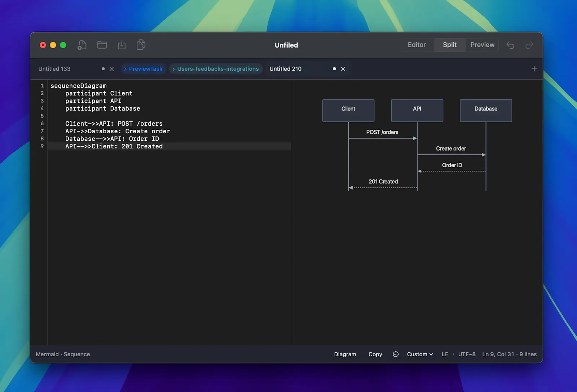Open the Custom dropdown in status bar
The height and width of the screenshot is (392, 577).
pos(420,354)
